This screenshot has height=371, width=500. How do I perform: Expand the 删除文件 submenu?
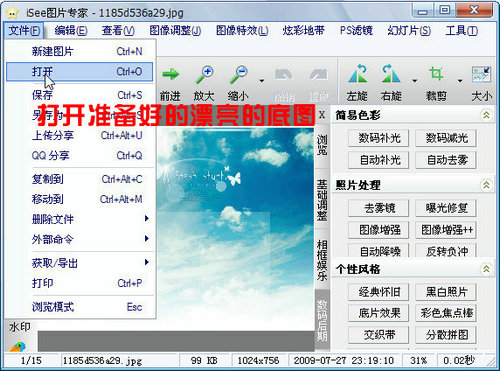point(80,219)
